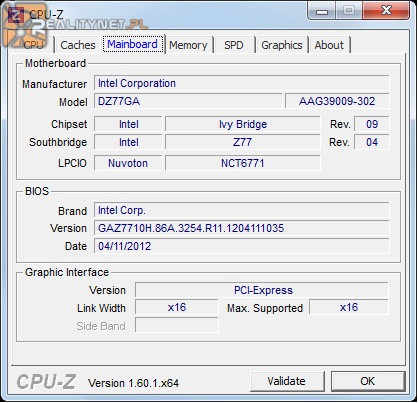Go to the About tab
This screenshot has width=418, height=403.
pyautogui.click(x=329, y=45)
